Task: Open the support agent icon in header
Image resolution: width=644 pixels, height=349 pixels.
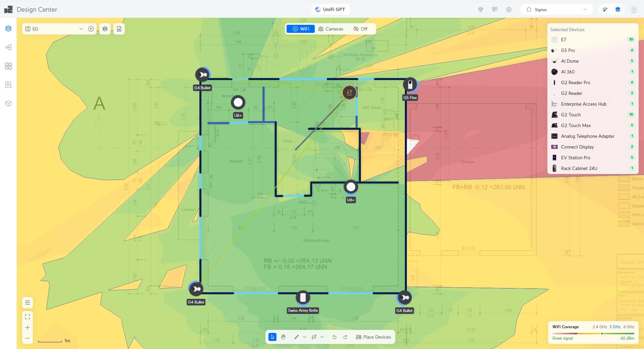Action: [481, 9]
